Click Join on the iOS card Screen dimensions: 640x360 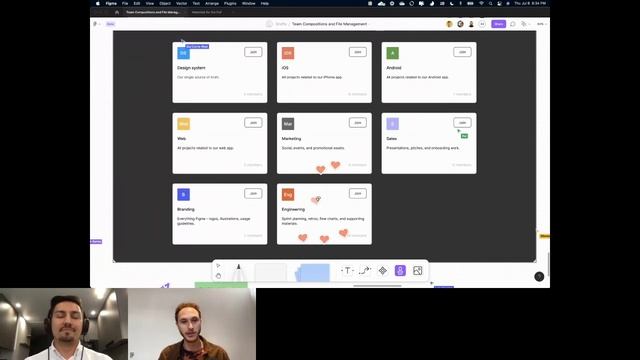358,52
